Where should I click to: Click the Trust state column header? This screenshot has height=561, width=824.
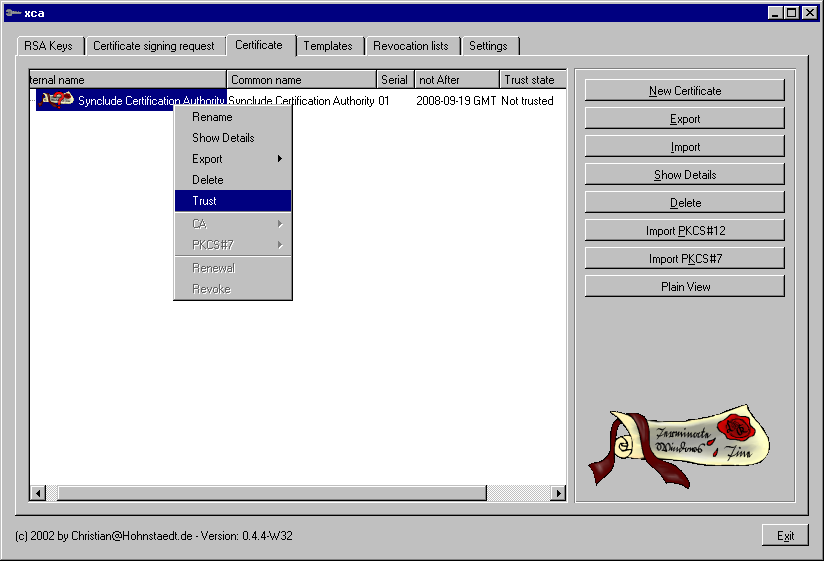[531, 80]
